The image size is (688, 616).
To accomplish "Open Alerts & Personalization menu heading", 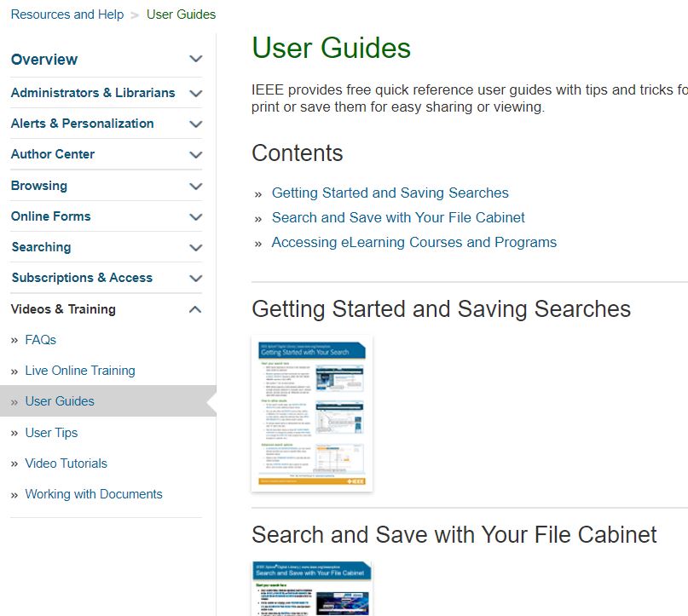I will pos(83,124).
